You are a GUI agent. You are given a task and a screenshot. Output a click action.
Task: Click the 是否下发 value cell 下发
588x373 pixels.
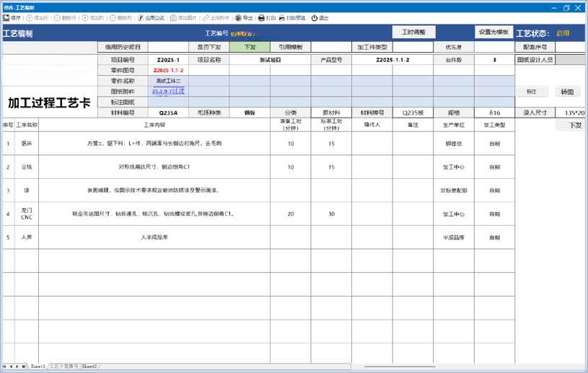(x=250, y=47)
